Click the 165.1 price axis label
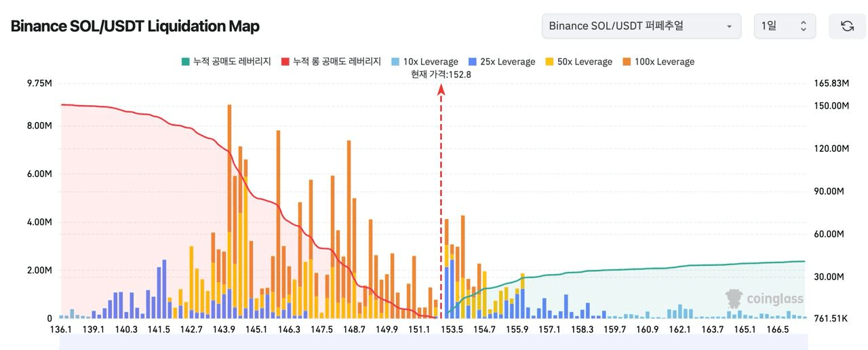Screen dimensions: 868x350 click(745, 330)
